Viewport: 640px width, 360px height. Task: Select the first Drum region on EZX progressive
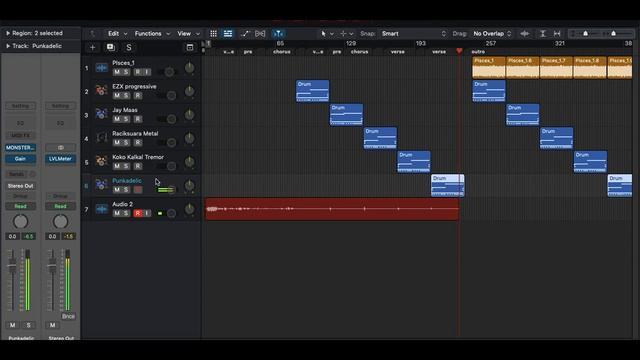[x=313, y=91]
